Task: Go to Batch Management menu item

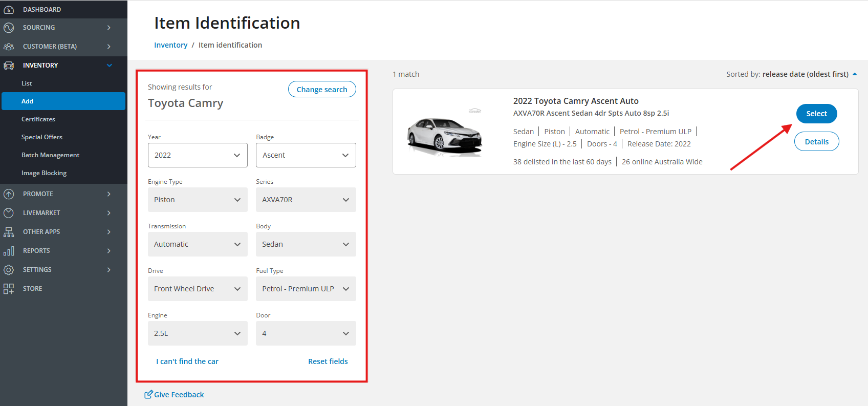Action: tap(50, 155)
